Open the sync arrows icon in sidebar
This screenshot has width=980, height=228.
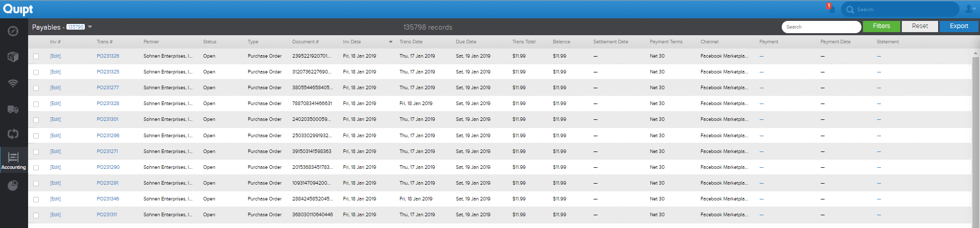click(x=13, y=134)
